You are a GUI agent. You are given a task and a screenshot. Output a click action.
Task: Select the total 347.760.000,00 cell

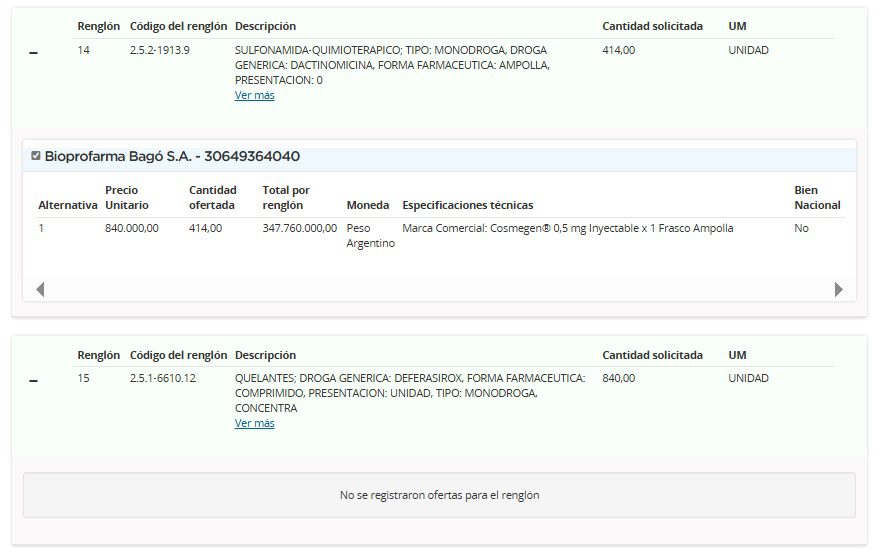pyautogui.click(x=299, y=229)
